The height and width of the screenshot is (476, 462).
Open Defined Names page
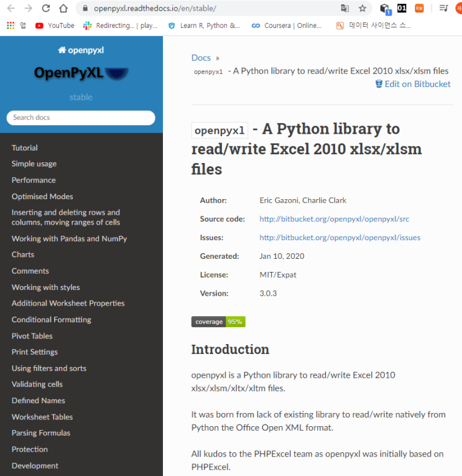tap(38, 401)
